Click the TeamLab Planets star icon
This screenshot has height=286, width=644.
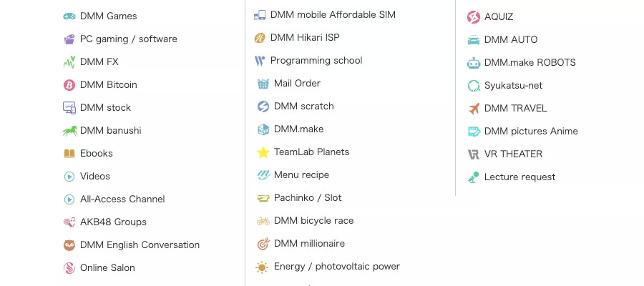pyautogui.click(x=263, y=152)
